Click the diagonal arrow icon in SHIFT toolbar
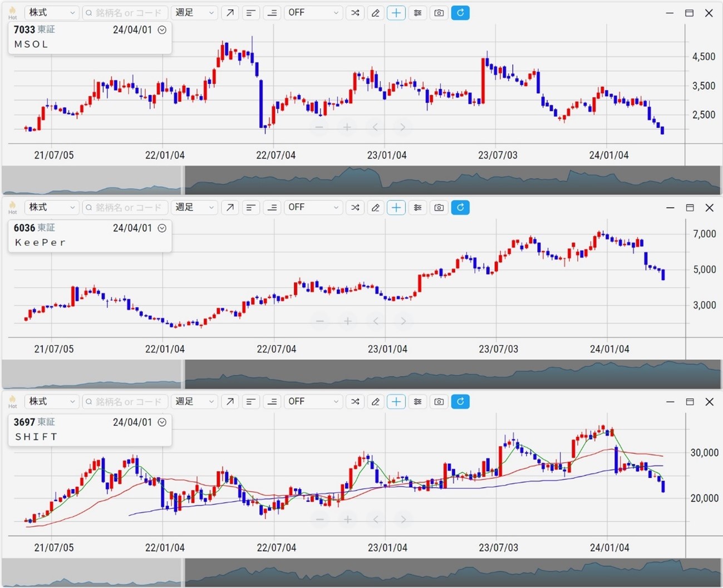Image resolution: width=723 pixels, height=588 pixels. pyautogui.click(x=230, y=401)
